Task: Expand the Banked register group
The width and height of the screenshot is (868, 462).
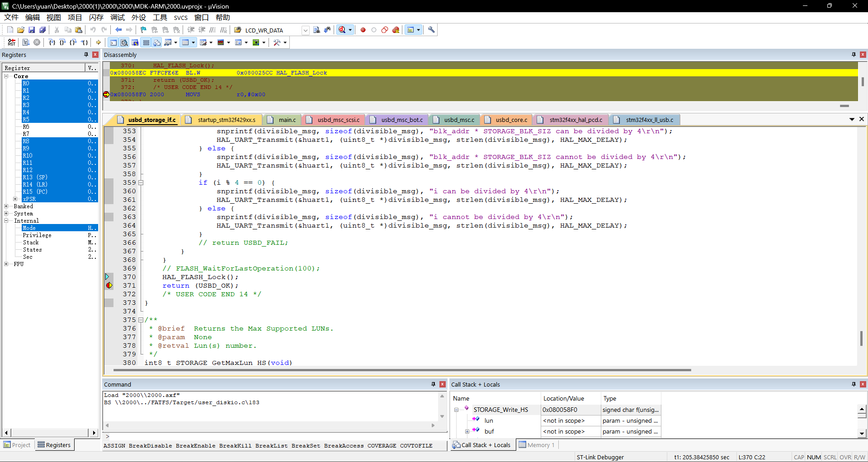Action: 6,206
